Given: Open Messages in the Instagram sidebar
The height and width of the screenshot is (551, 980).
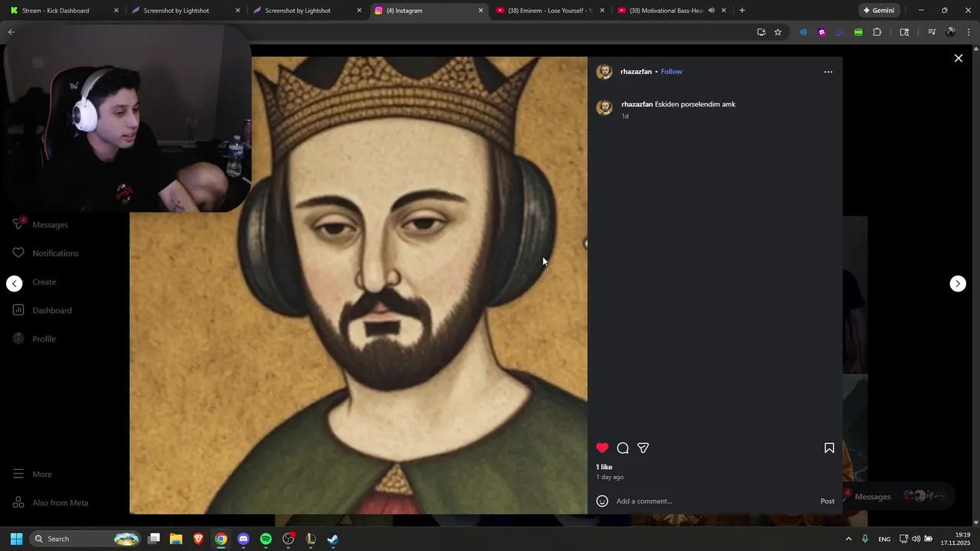Looking at the screenshot, I should coord(41,224).
